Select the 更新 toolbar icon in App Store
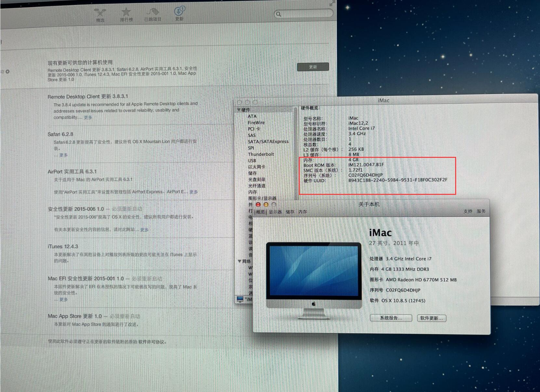The width and height of the screenshot is (540, 392). (179, 14)
